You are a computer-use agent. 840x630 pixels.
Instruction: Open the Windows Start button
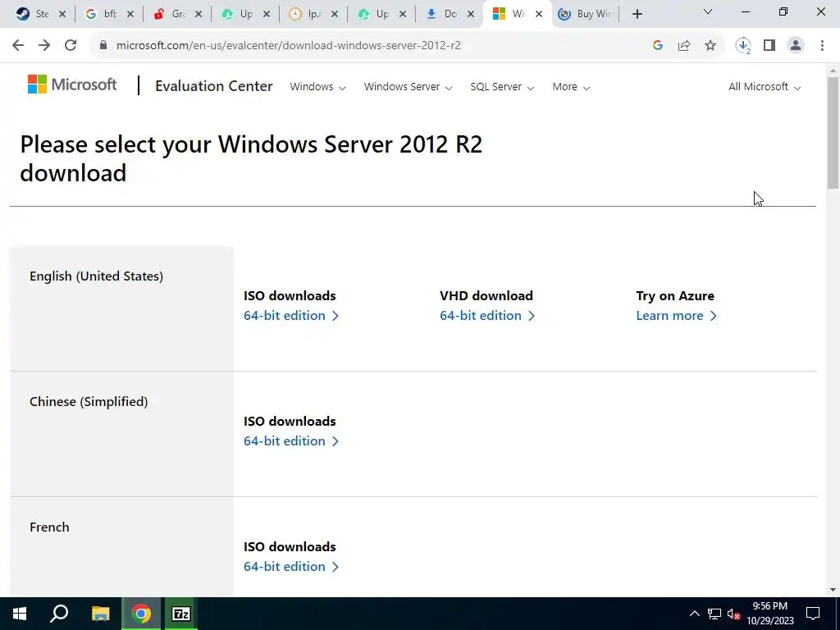point(20,614)
